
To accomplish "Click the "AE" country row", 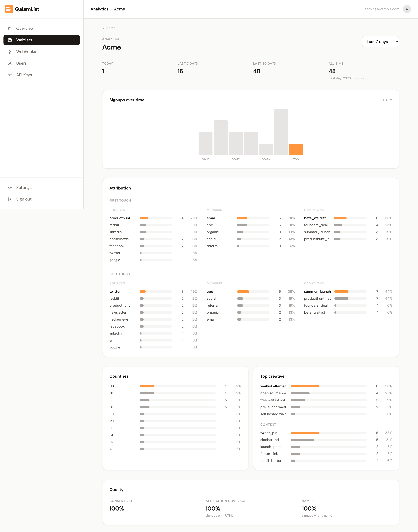I will (x=175, y=449).
